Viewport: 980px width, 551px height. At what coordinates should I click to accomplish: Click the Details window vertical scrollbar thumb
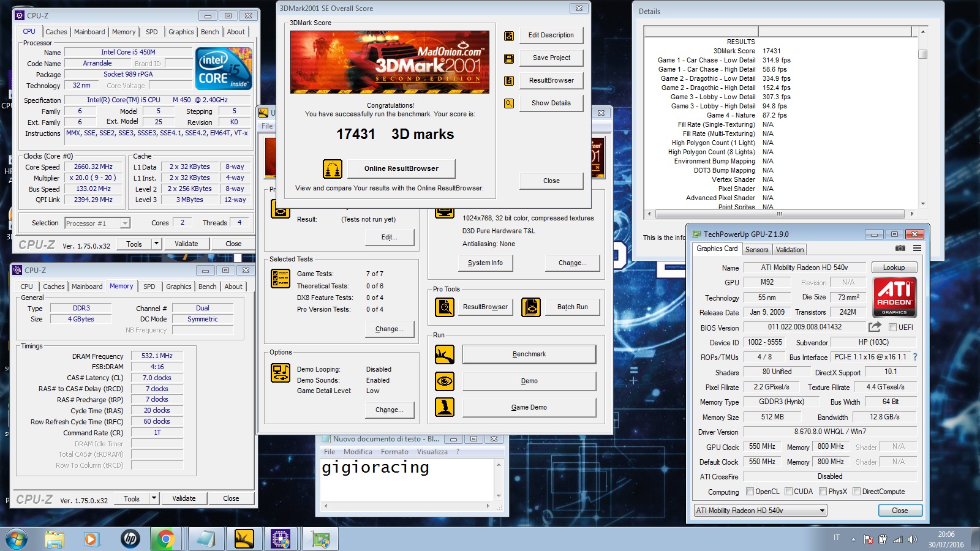[922, 54]
